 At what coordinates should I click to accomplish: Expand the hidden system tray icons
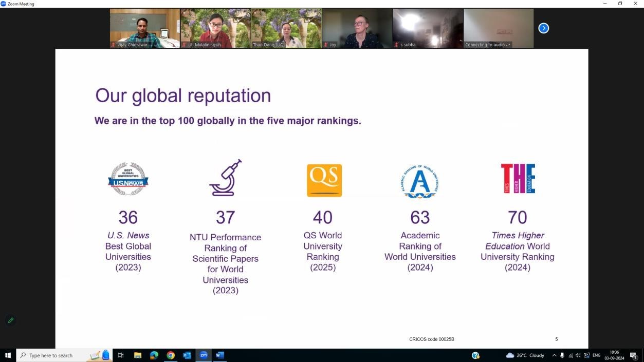click(554, 355)
